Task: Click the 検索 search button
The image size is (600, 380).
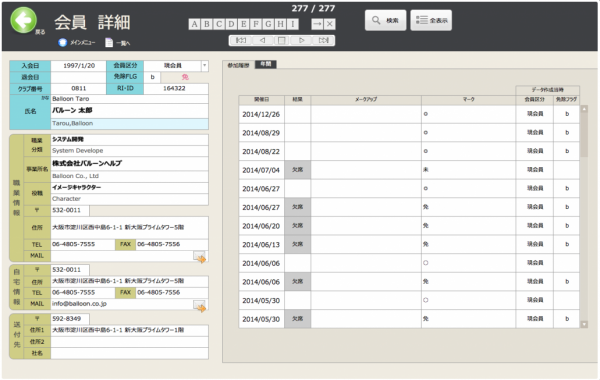Action: tap(385, 20)
